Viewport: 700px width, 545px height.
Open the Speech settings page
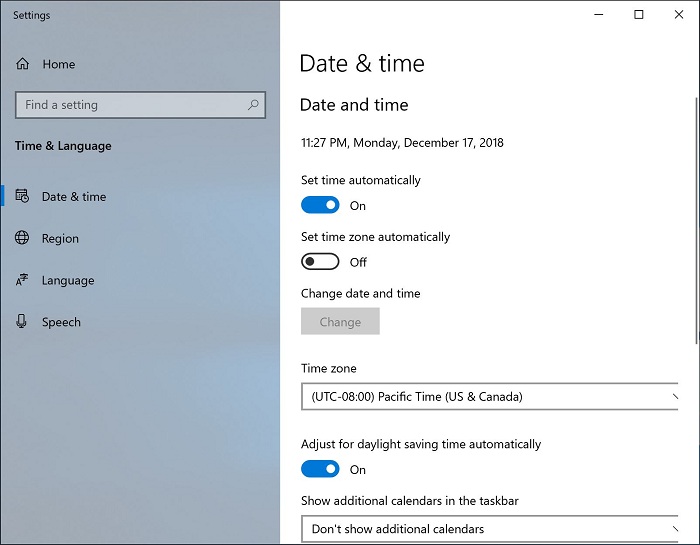61,322
